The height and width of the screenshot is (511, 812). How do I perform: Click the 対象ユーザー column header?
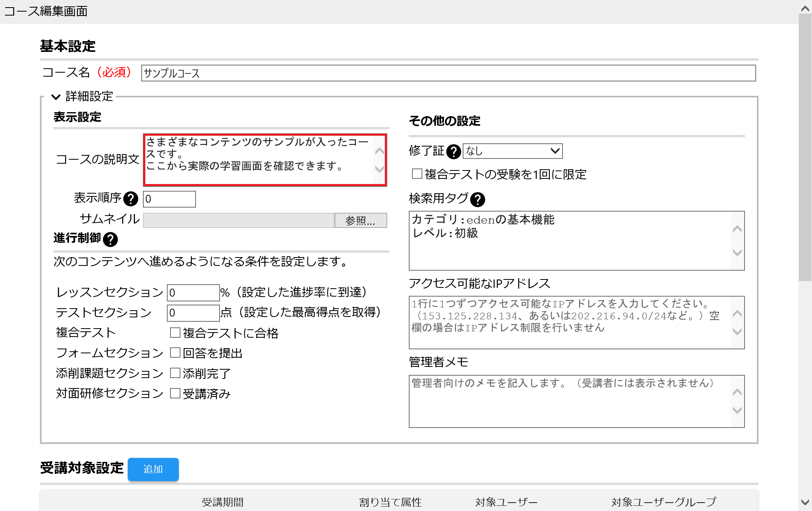(506, 502)
